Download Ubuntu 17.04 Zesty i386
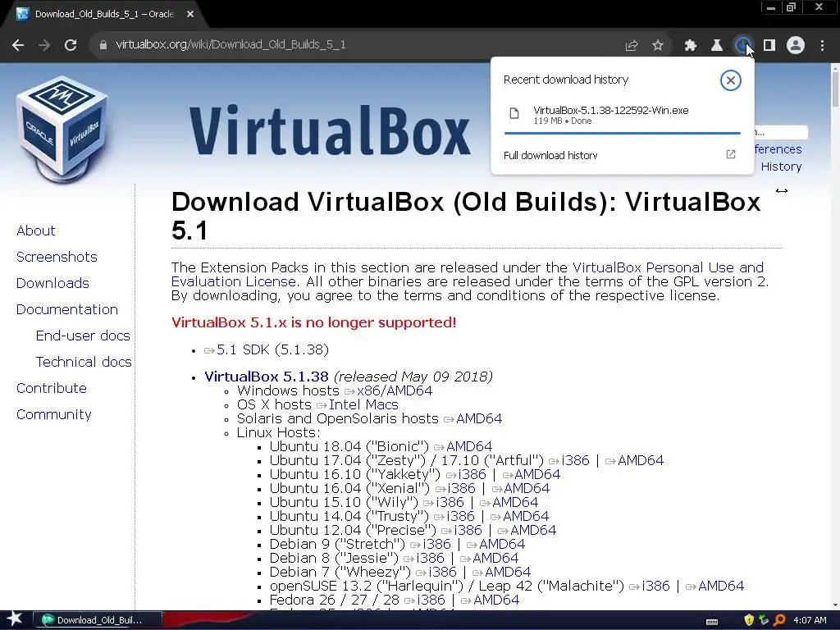The width and height of the screenshot is (840, 630). point(575,460)
